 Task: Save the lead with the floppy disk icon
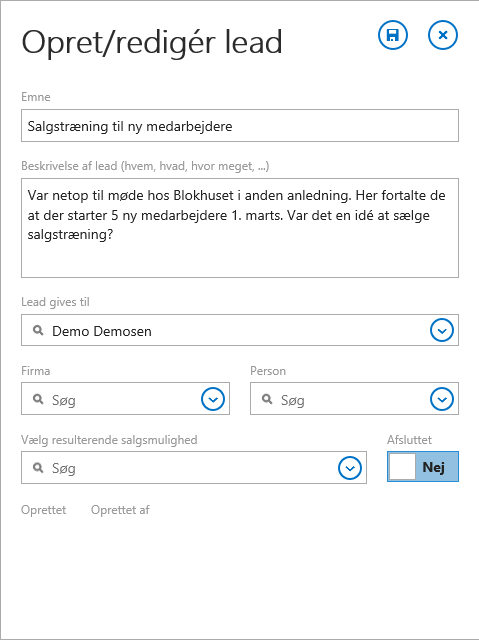[x=393, y=35]
